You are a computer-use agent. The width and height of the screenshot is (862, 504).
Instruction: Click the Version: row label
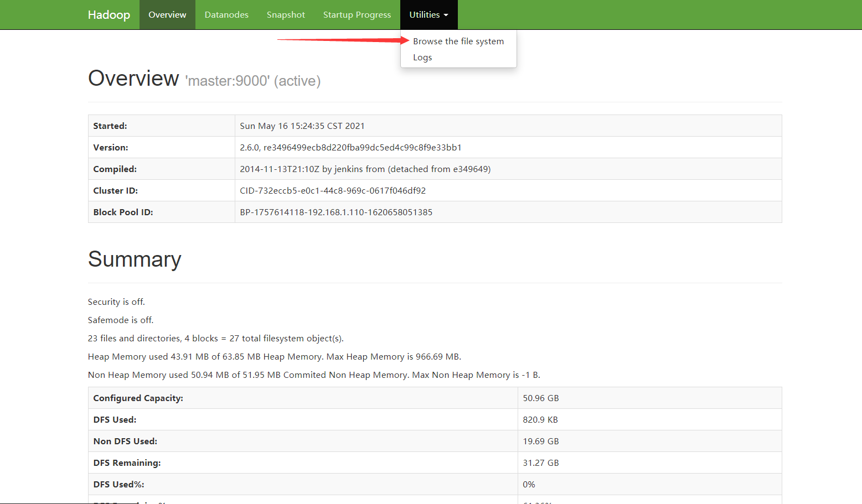[111, 148]
